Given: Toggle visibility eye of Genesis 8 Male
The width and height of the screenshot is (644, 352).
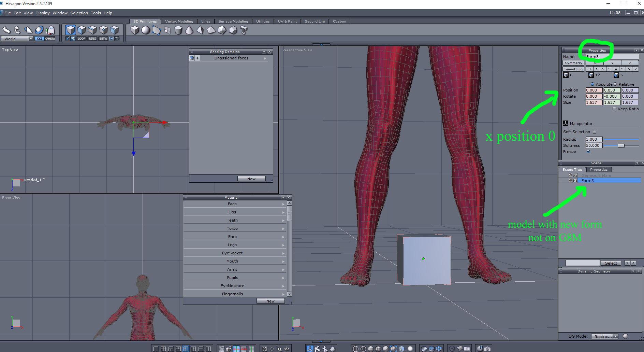Looking at the screenshot, I should click(x=575, y=175).
